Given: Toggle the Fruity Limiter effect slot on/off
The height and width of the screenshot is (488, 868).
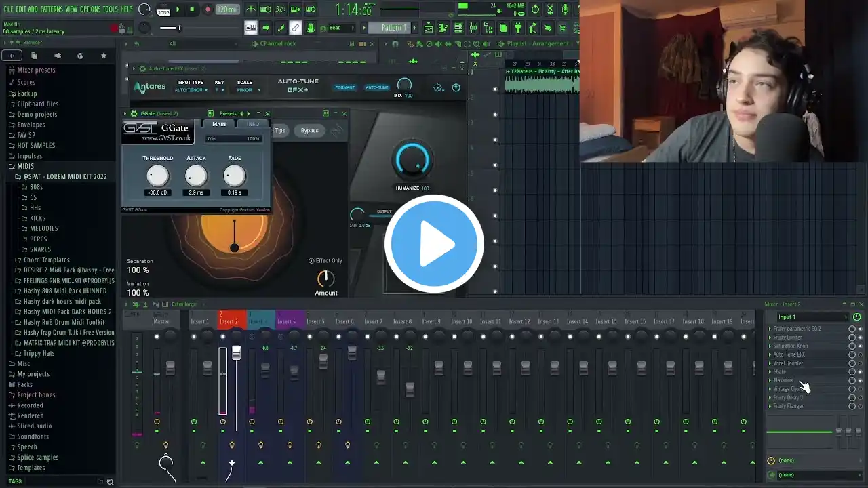Looking at the screenshot, I should (x=852, y=338).
